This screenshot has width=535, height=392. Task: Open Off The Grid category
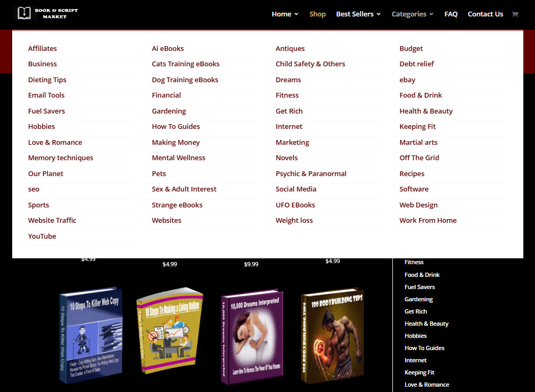click(x=419, y=158)
